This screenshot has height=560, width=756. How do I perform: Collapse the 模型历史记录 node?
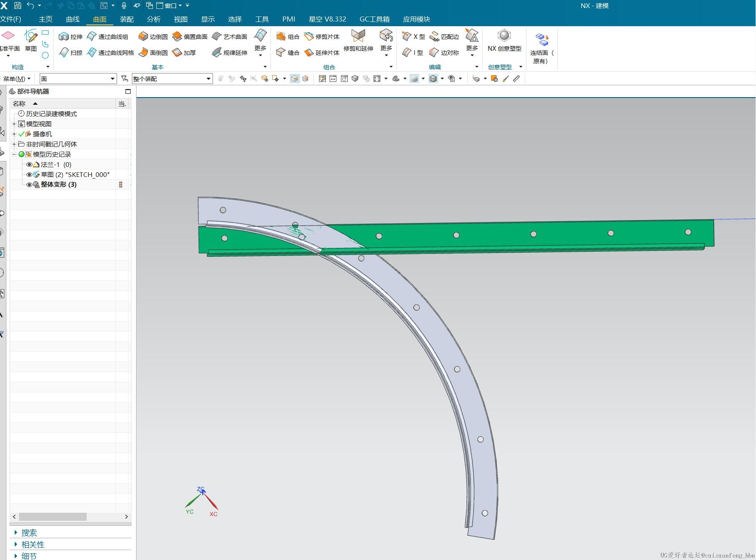pos(14,155)
